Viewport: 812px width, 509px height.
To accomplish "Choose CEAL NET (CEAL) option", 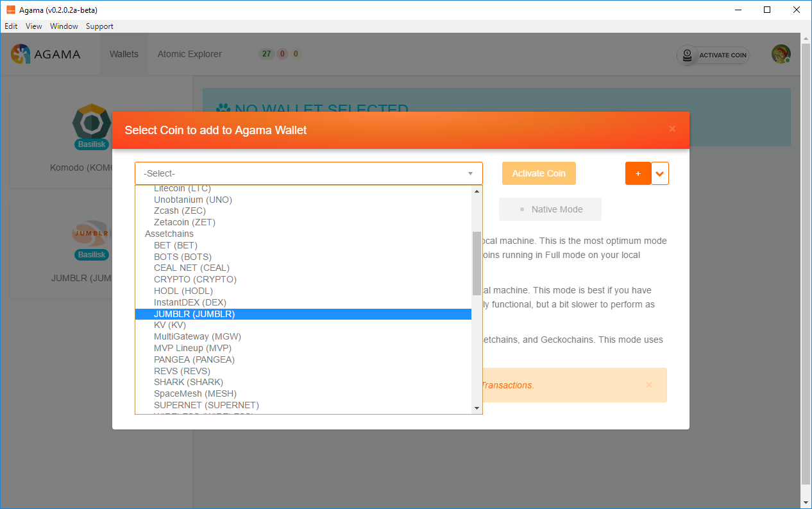I will coord(303,268).
